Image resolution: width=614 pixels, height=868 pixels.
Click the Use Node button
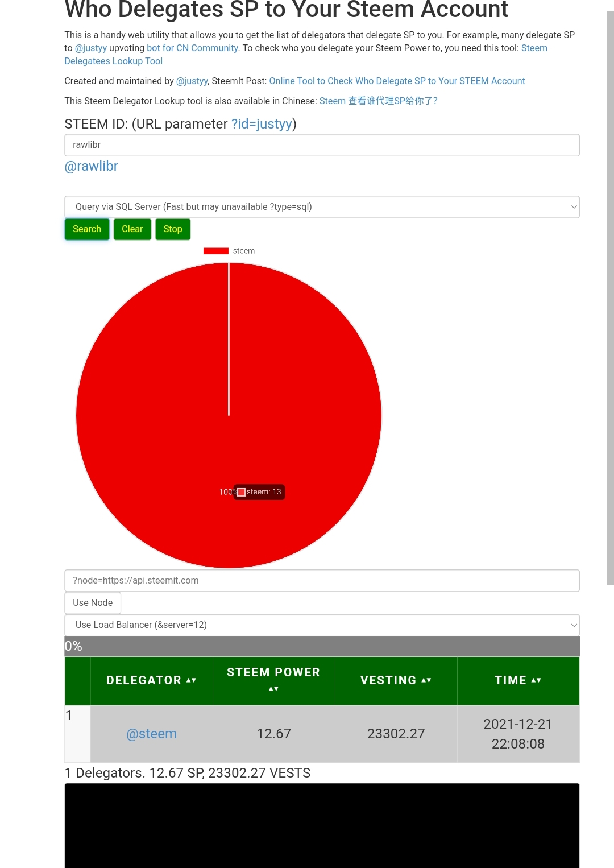(x=93, y=603)
